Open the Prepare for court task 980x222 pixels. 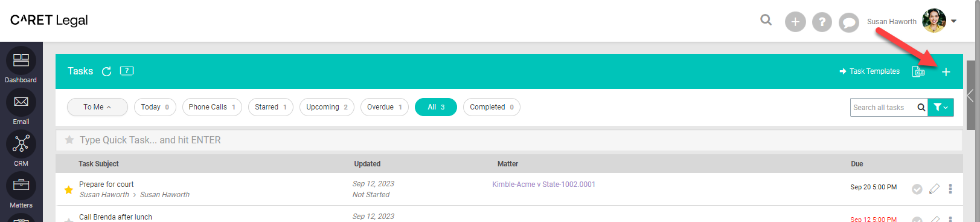pyautogui.click(x=106, y=184)
